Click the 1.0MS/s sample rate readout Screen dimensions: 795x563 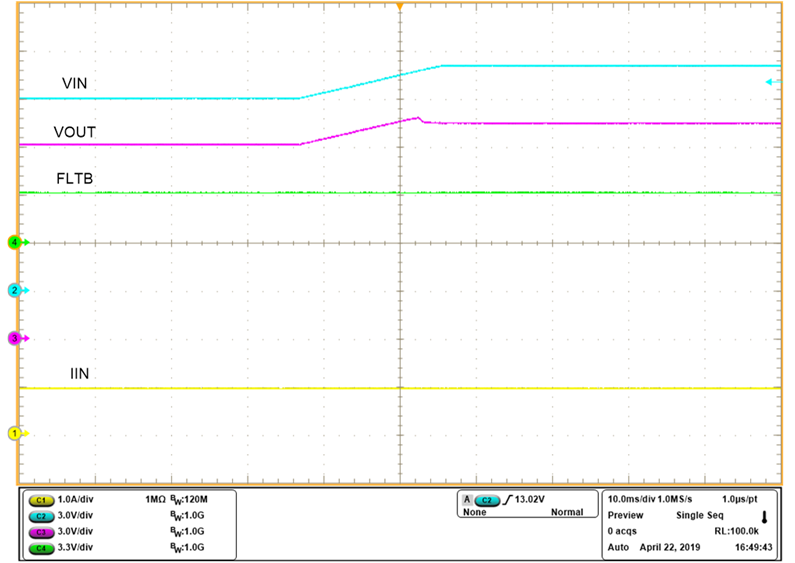[675, 500]
